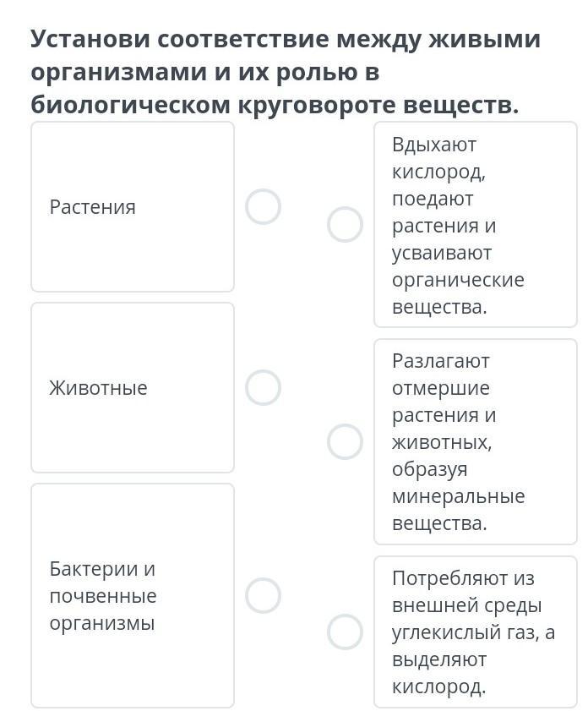Mark the circle for the 'Вдыхают кислород' answer

(x=345, y=225)
